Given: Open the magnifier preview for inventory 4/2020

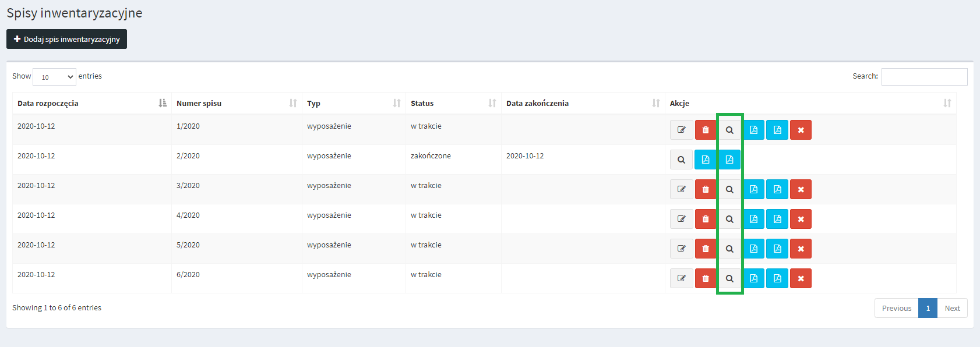Looking at the screenshot, I should (x=729, y=219).
